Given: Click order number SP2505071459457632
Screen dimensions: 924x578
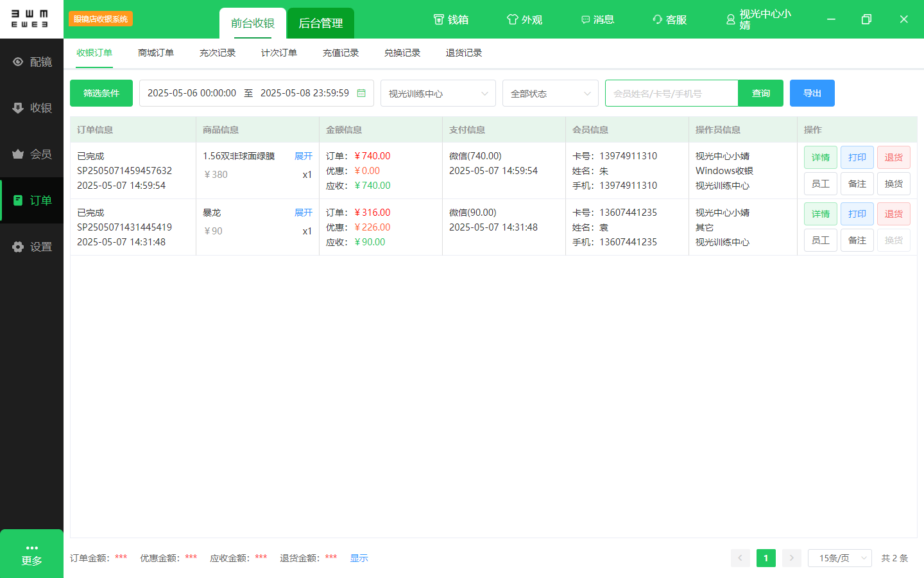Looking at the screenshot, I should tap(124, 171).
